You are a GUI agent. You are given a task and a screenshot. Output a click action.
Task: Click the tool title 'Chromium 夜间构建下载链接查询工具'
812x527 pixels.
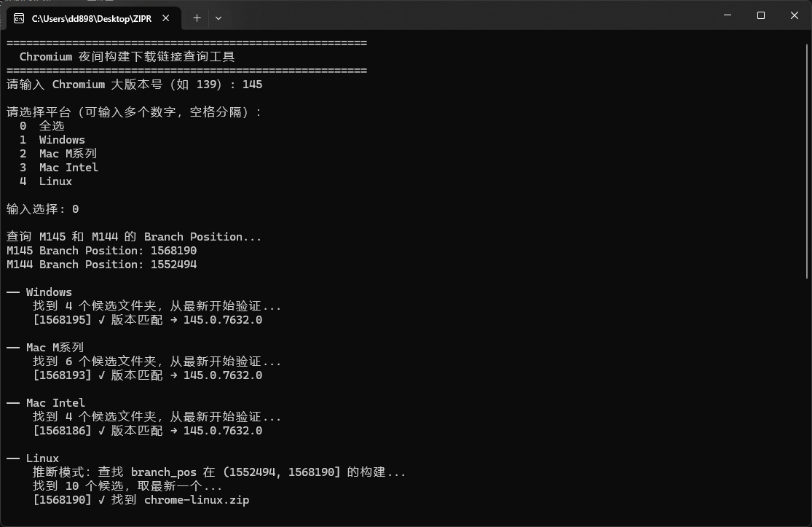[x=127, y=57]
